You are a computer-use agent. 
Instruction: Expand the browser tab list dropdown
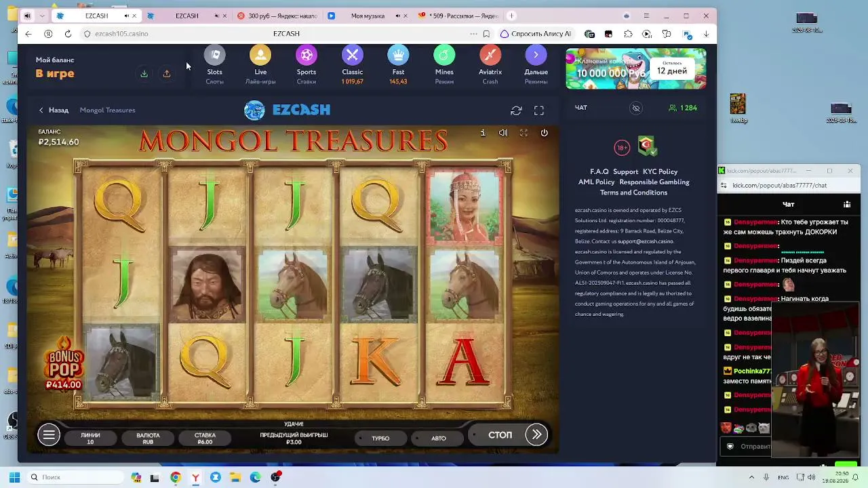coord(41,16)
